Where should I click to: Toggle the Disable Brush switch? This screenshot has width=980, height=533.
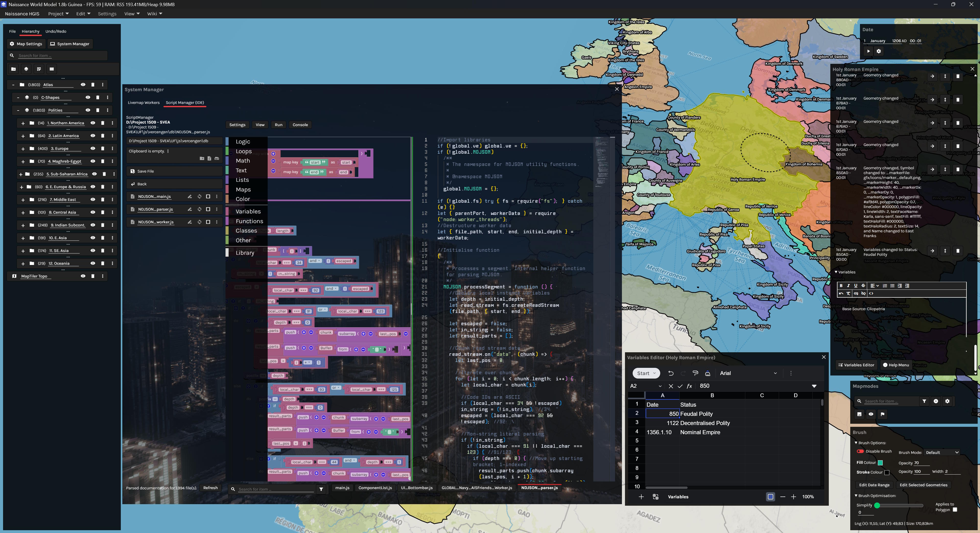(x=860, y=451)
